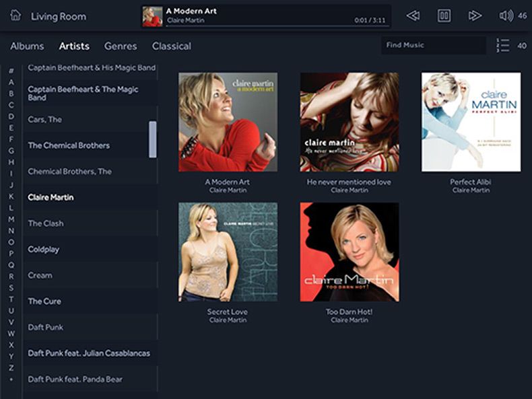Image resolution: width=532 pixels, height=399 pixels.
Task: Open the He never mentioned love album cover
Action: [350, 122]
